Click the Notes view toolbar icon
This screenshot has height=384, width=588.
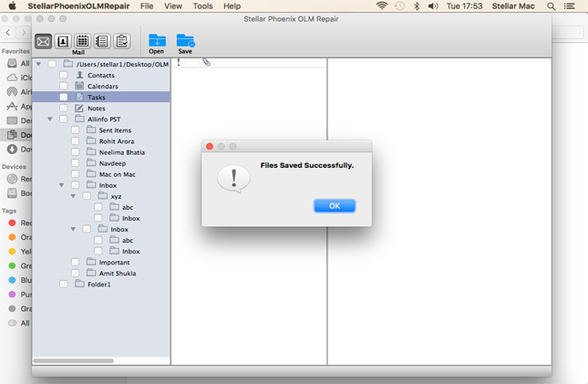click(102, 41)
